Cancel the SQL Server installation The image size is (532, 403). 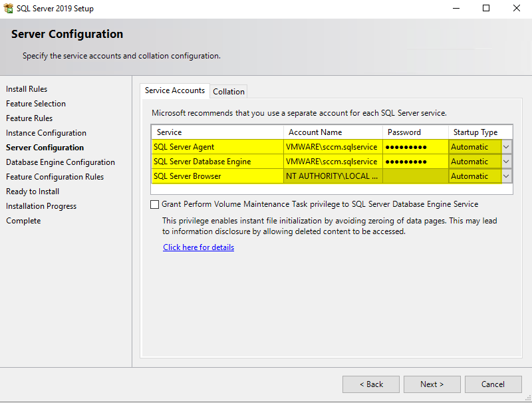[x=493, y=384]
